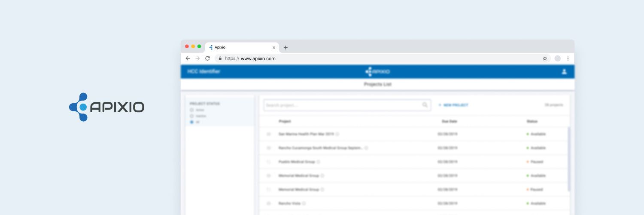Image resolution: width=644 pixels, height=215 pixels.
Task: Open the browser profile avatar
Action: [557, 58]
